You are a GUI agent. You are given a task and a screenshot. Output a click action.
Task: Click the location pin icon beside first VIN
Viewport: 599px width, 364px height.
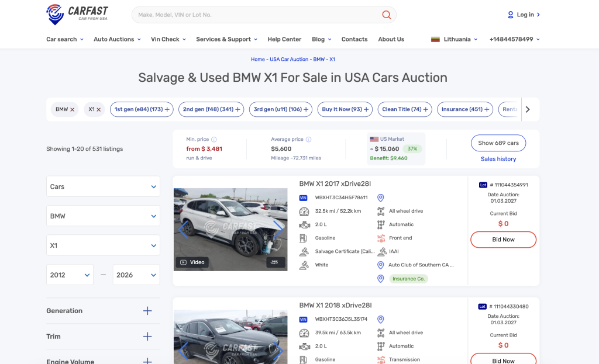click(x=380, y=198)
